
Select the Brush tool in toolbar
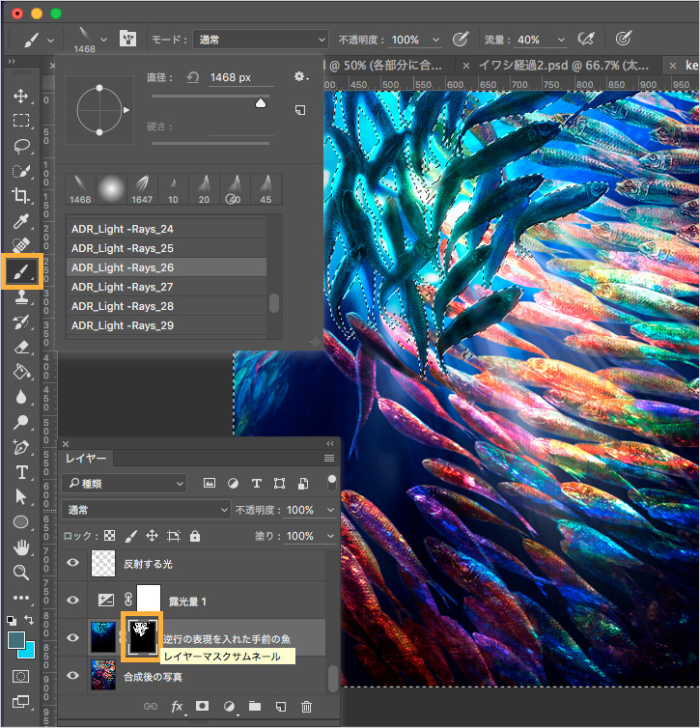coord(21,271)
